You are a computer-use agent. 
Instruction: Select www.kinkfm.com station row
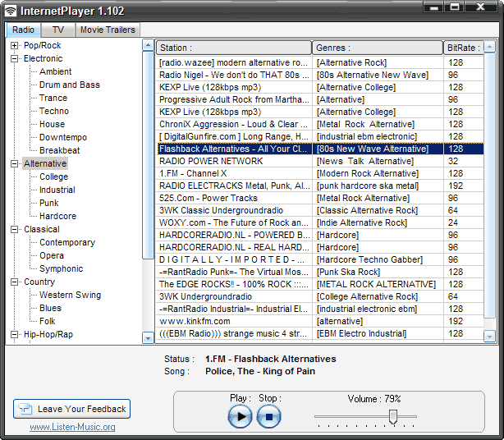click(320, 322)
